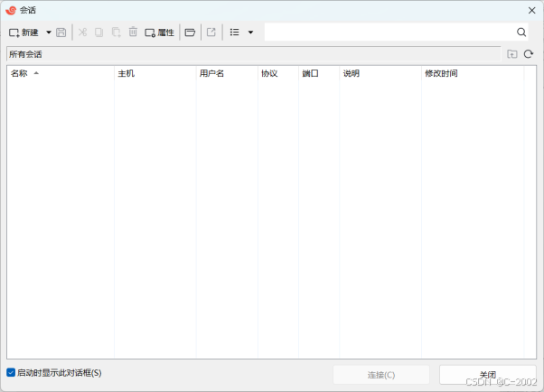544x392 pixels.
Task: Click the list view mode icon
Action: 235,33
